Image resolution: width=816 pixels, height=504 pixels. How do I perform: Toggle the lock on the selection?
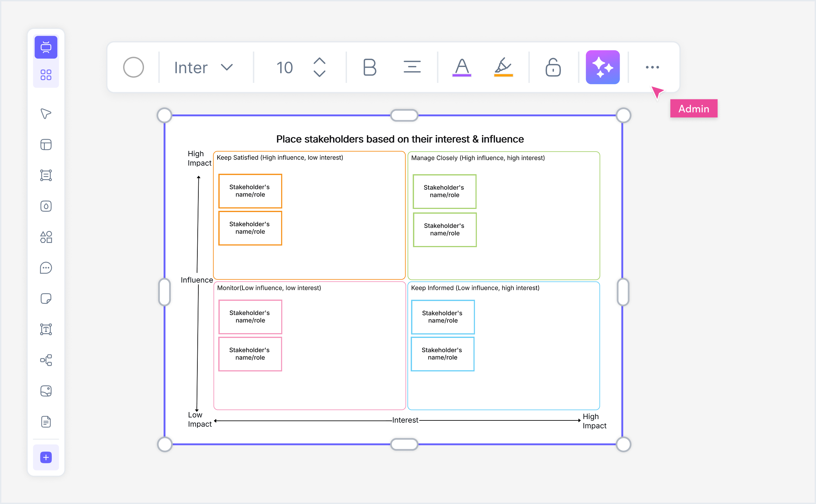click(x=553, y=67)
